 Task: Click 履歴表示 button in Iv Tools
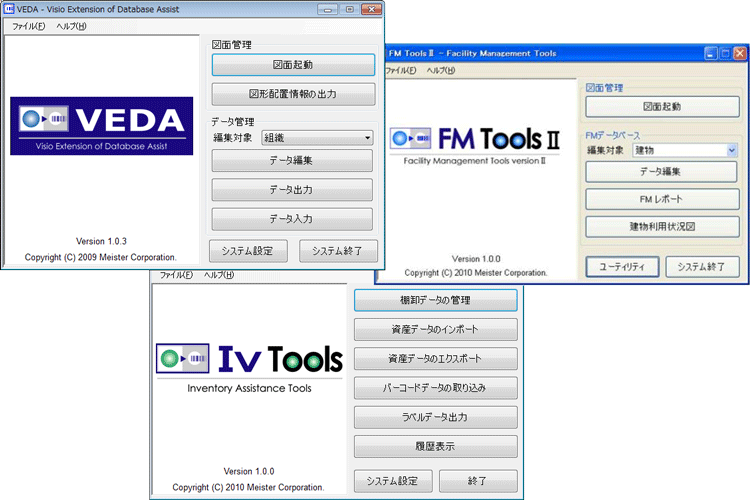coord(436,446)
